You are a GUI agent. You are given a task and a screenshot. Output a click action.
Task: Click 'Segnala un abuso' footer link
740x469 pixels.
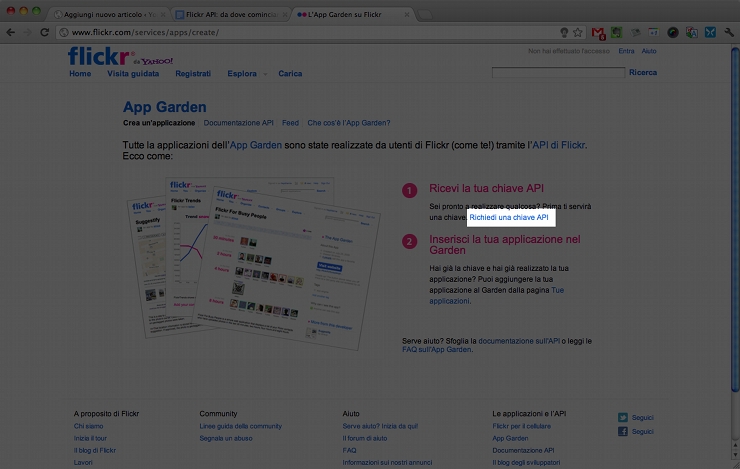click(226, 438)
